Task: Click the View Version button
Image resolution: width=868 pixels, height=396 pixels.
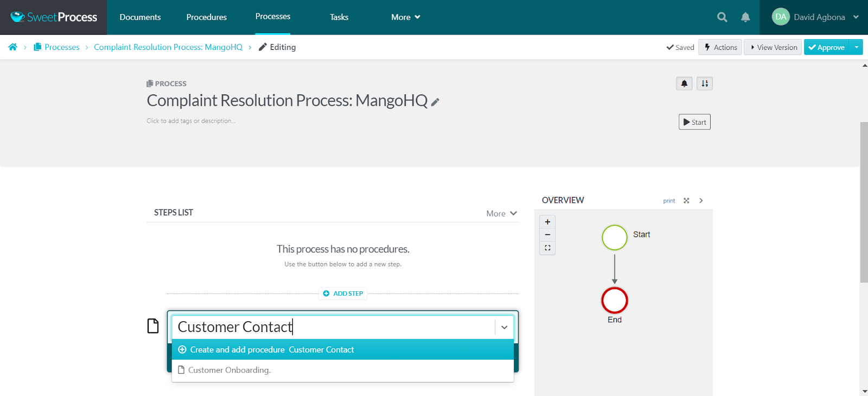Action: point(773,47)
